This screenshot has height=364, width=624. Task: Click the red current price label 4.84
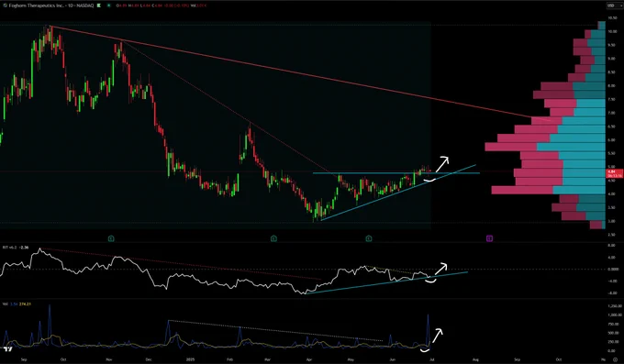(615, 173)
